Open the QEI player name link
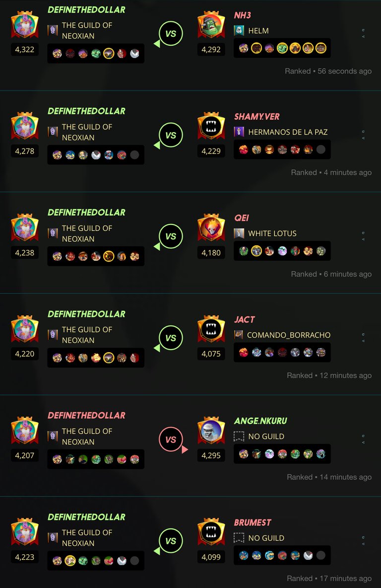This screenshot has width=381, height=588. coord(242,218)
